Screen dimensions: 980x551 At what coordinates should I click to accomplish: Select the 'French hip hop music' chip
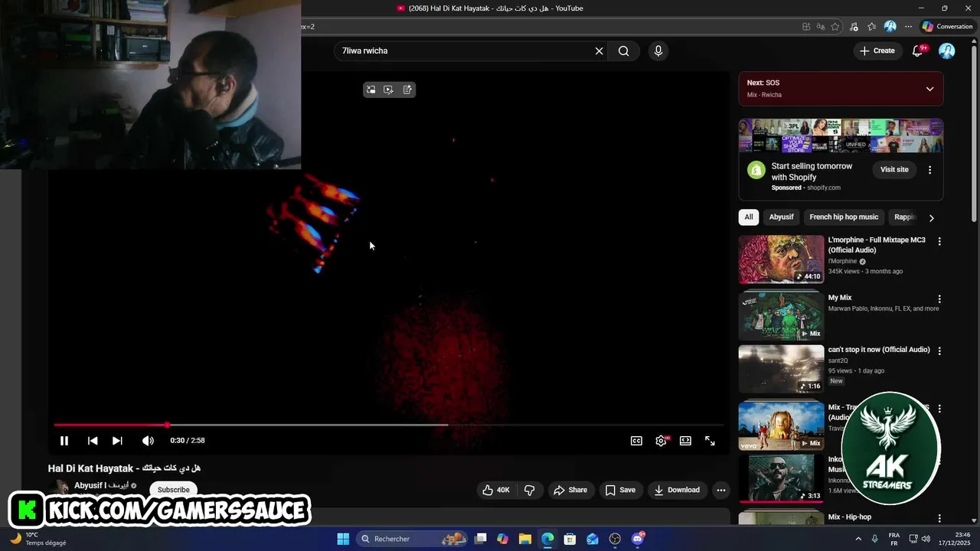pyautogui.click(x=844, y=217)
